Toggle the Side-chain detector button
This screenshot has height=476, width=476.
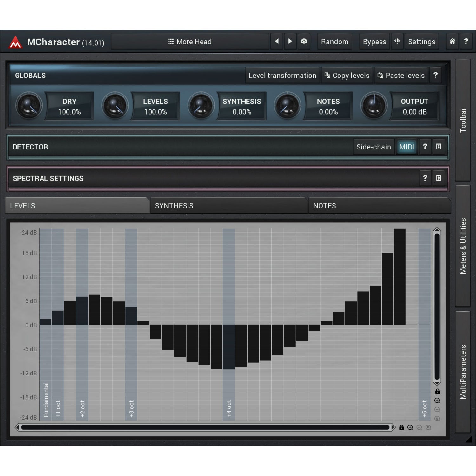pos(374,147)
